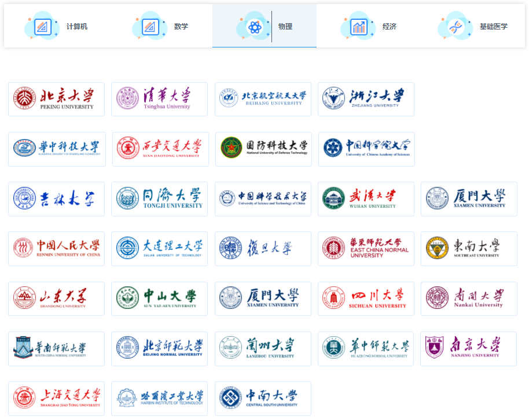This screenshot has width=529, height=420.
Task: Open Shanghai Jiao Tong University card
Action: coord(56,399)
